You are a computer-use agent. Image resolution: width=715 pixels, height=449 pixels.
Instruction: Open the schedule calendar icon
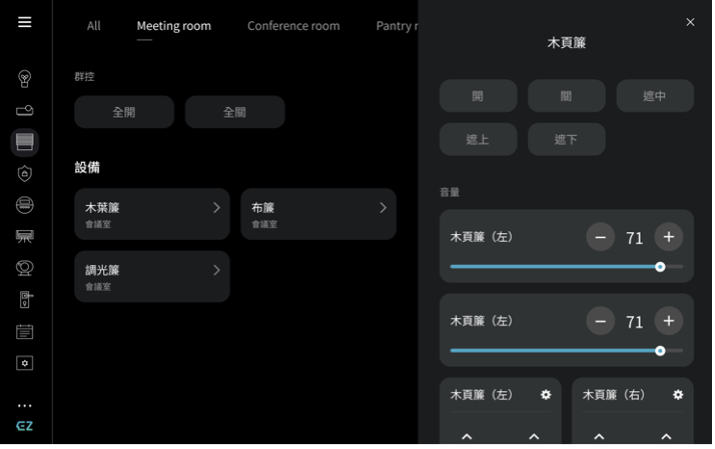[x=25, y=331]
